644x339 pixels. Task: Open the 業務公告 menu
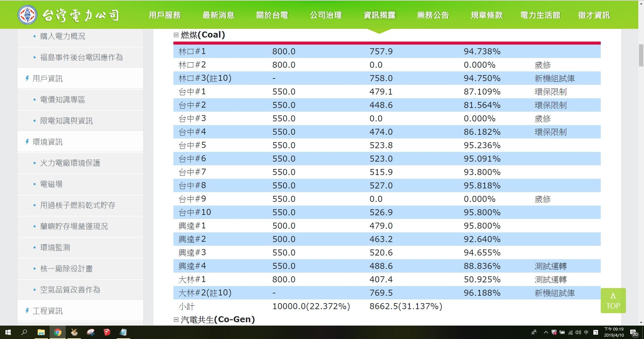433,15
